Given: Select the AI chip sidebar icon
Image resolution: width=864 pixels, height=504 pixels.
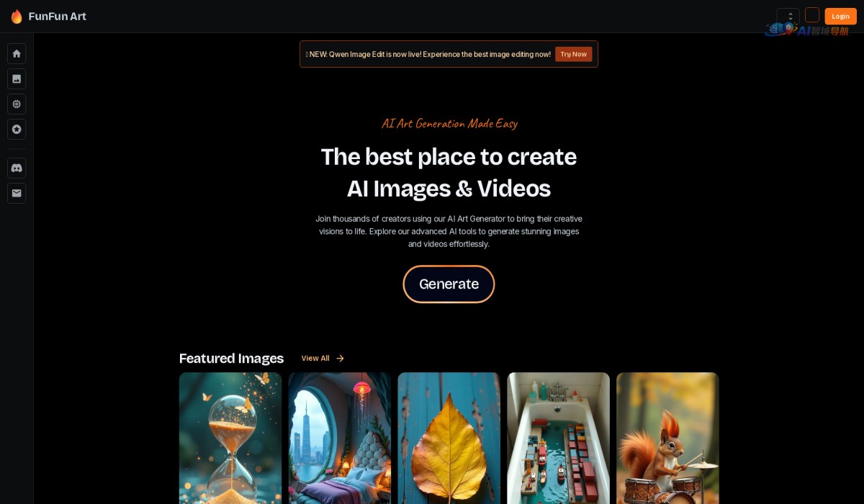Looking at the screenshot, I should pos(17,104).
